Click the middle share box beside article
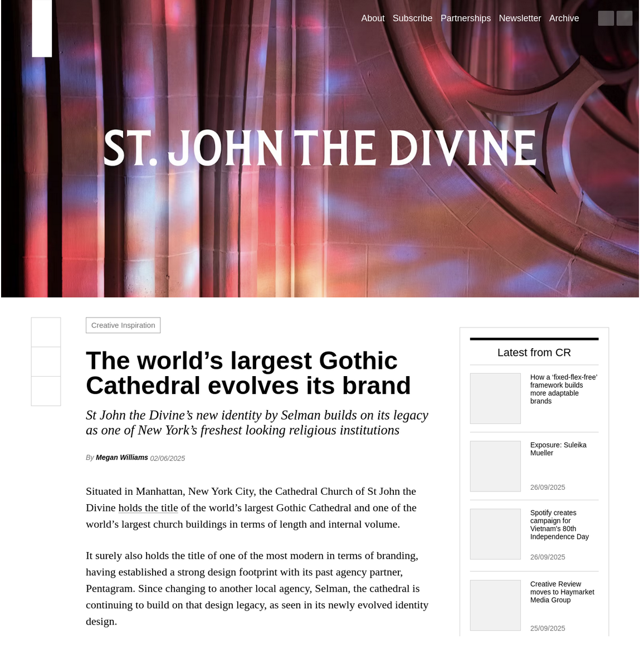 pos(46,362)
